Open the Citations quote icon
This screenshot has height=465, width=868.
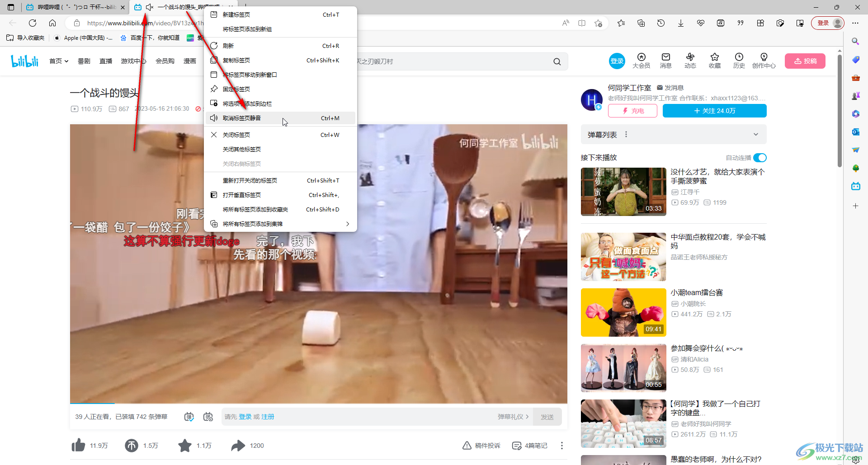741,23
